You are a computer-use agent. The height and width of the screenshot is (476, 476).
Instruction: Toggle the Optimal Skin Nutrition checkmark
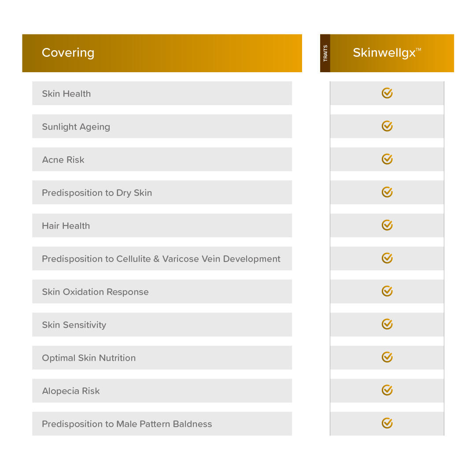[x=387, y=357]
